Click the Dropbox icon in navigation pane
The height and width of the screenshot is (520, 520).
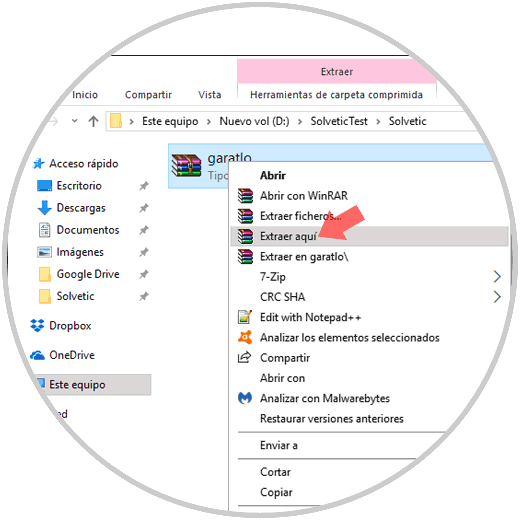37,325
